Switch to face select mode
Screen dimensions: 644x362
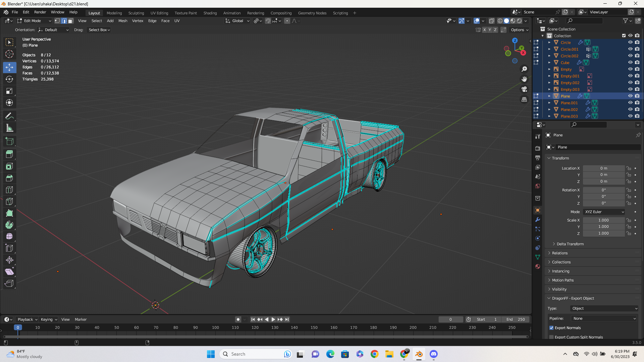[x=70, y=21]
